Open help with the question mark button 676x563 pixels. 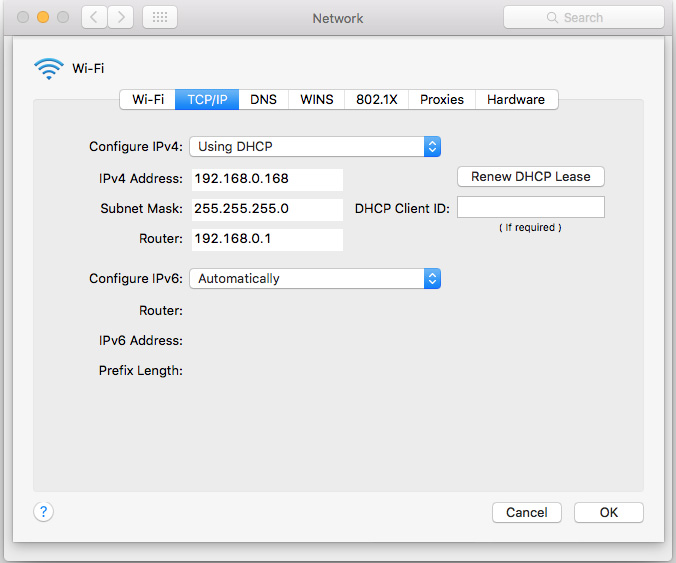pos(43,511)
